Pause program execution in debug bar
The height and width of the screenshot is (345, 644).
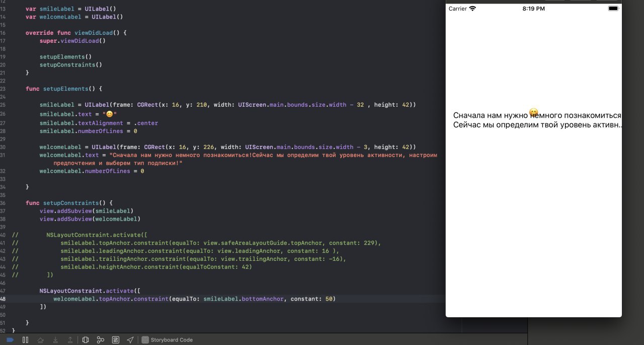tap(25, 340)
